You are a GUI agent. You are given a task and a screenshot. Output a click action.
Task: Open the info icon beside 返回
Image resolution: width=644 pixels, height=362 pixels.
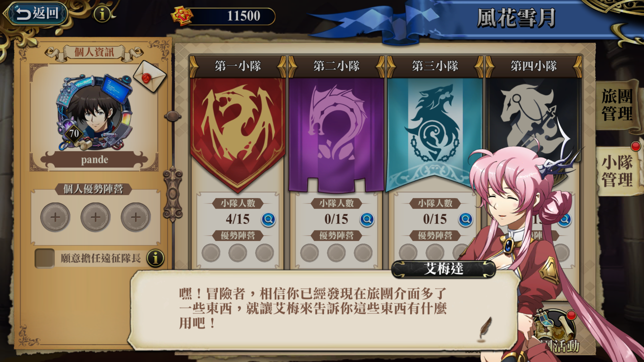(102, 14)
